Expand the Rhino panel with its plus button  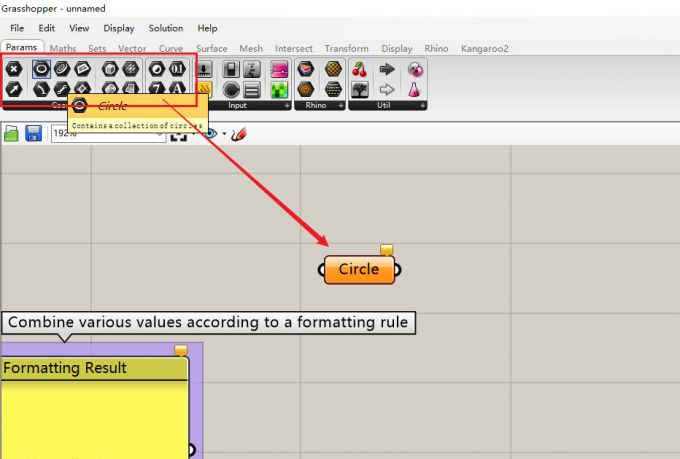(x=341, y=105)
